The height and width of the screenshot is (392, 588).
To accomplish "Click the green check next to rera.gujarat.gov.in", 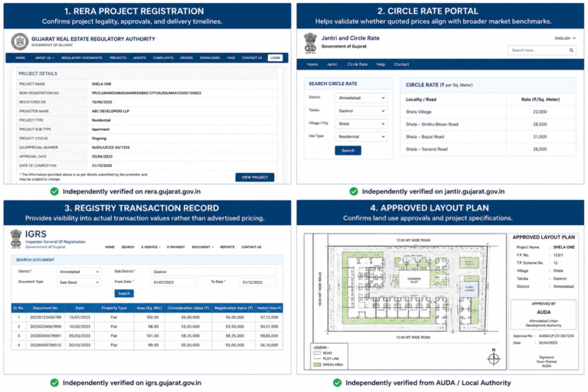I will click(x=54, y=191).
